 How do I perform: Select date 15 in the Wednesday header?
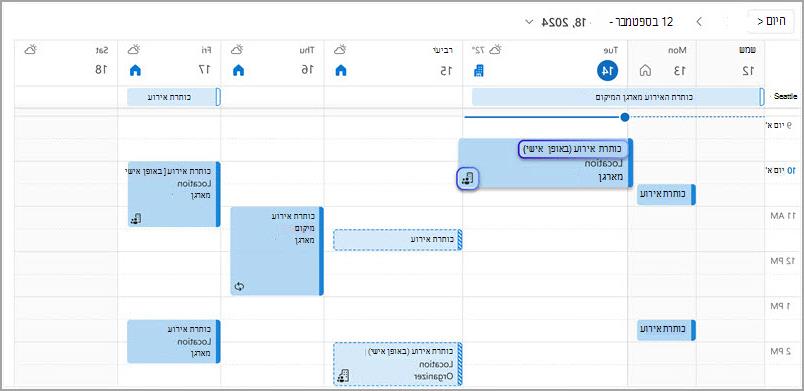click(x=446, y=71)
